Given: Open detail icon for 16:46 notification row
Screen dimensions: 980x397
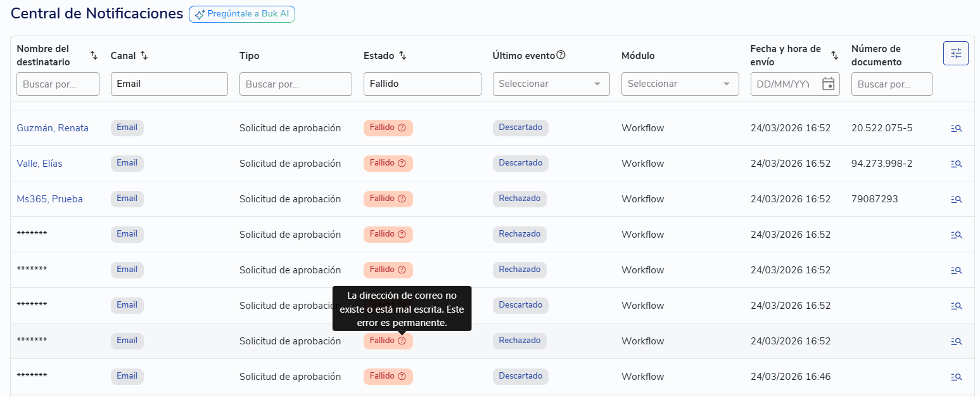Looking at the screenshot, I should (956, 377).
